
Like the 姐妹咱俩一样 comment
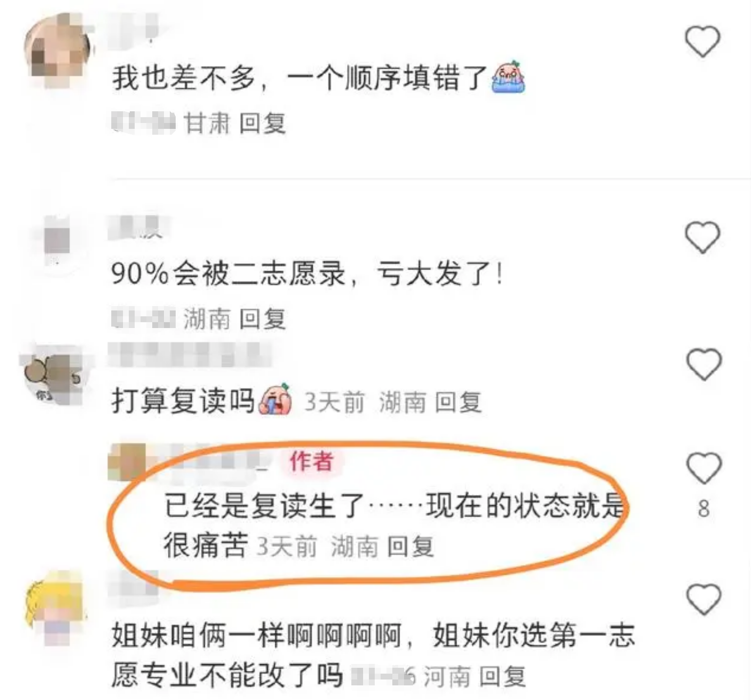tap(704, 599)
